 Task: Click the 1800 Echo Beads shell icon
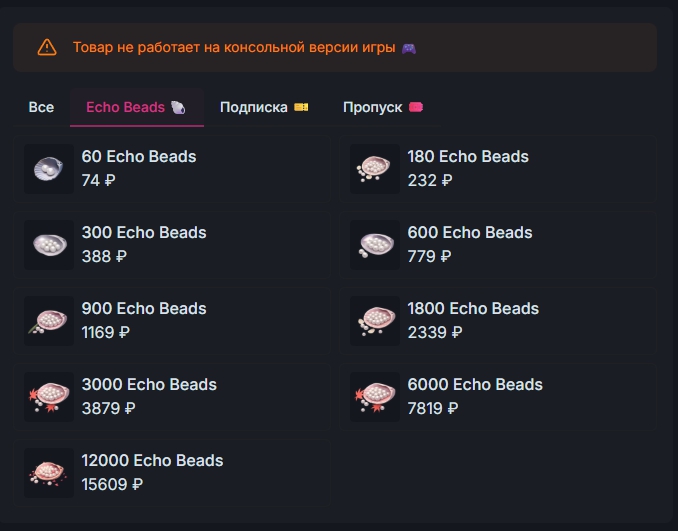pyautogui.click(x=375, y=321)
